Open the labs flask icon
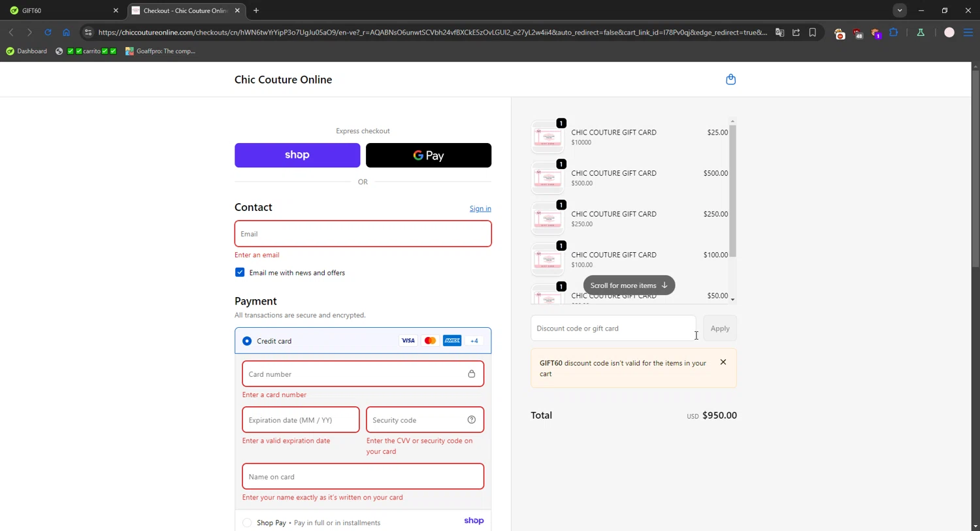This screenshot has width=980, height=531. [x=921, y=32]
